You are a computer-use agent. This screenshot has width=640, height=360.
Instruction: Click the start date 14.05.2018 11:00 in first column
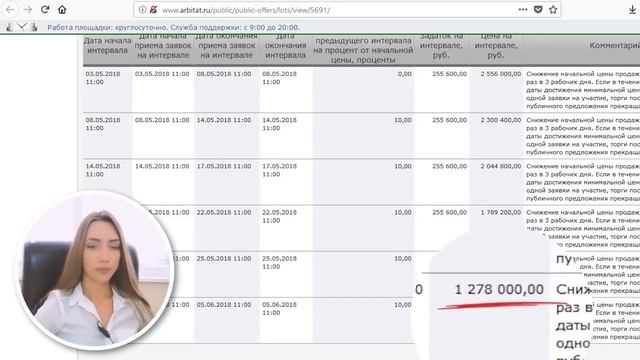(103, 170)
